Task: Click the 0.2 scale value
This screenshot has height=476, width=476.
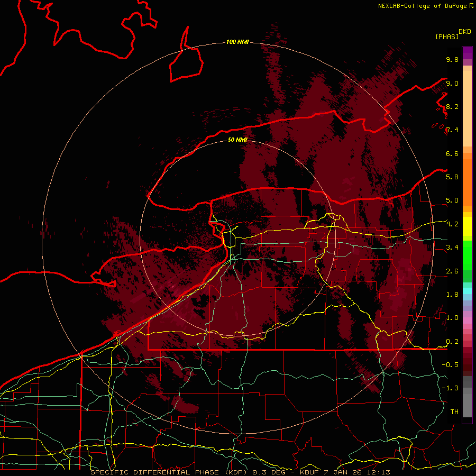Action: coord(452,342)
